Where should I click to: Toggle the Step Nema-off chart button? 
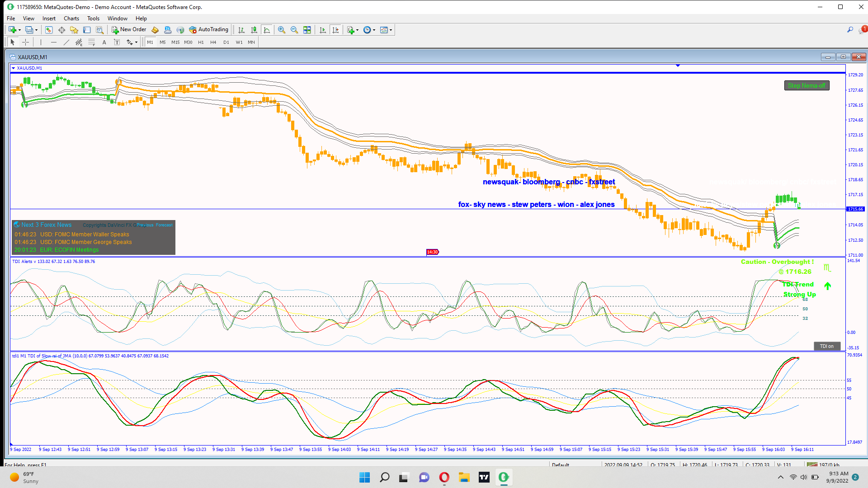[807, 85]
